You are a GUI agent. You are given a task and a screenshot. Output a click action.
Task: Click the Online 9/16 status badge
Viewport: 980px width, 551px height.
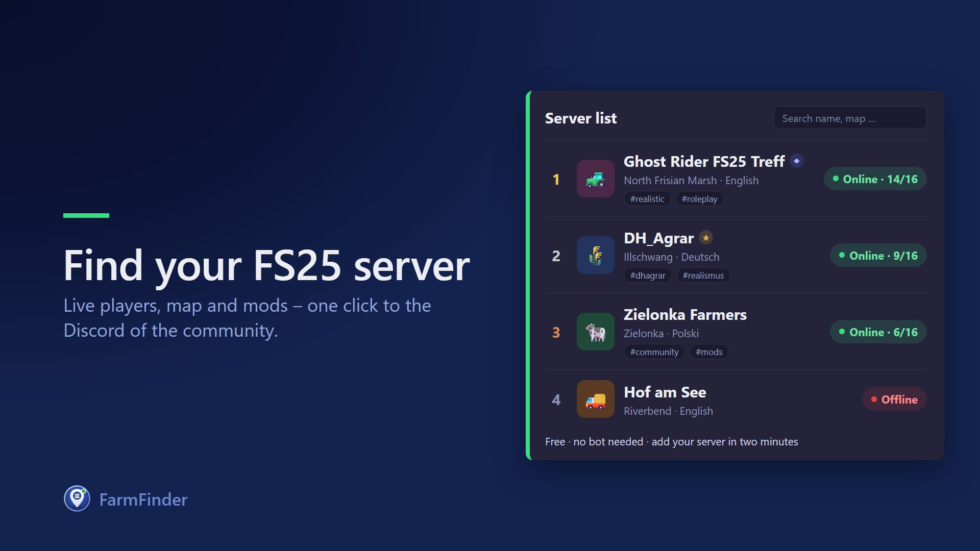click(878, 256)
